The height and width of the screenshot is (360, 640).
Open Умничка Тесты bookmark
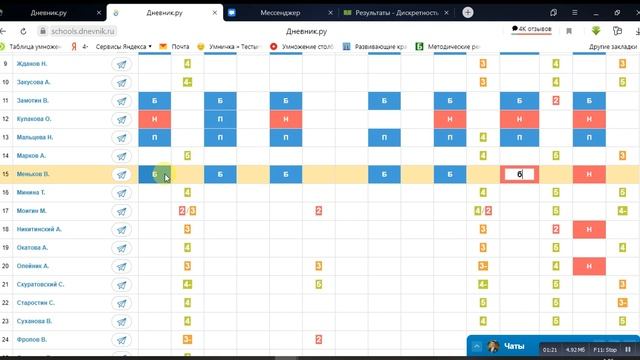229,47
